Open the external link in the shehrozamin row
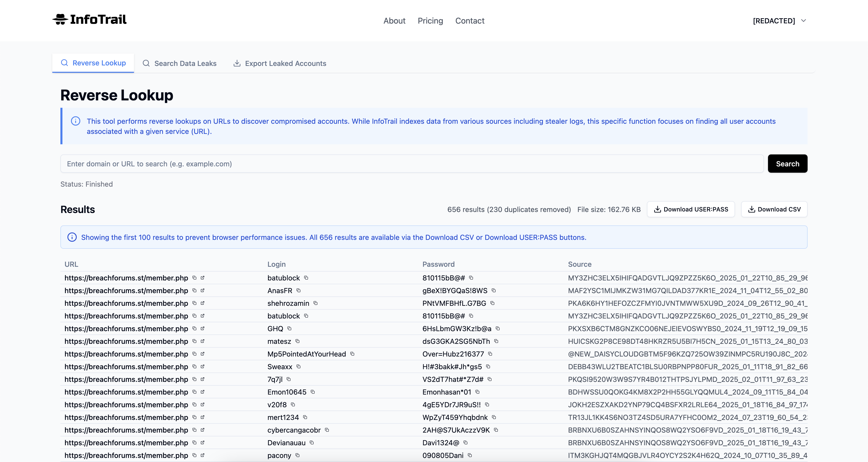The image size is (868, 462). 203,303
